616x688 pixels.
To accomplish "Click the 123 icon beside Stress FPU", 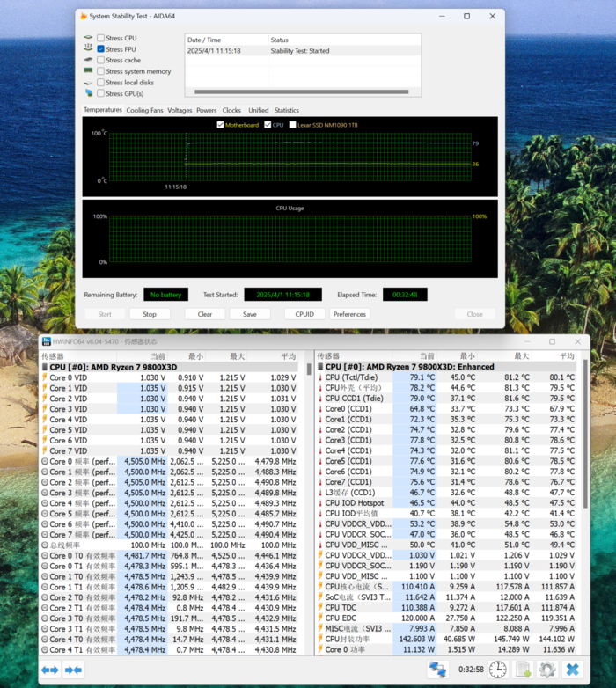I will pyautogui.click(x=89, y=48).
